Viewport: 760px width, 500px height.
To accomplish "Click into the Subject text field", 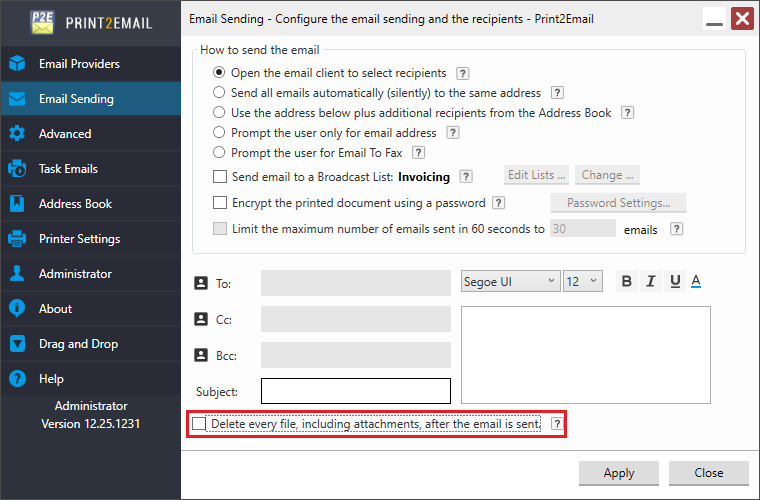I will coord(356,391).
